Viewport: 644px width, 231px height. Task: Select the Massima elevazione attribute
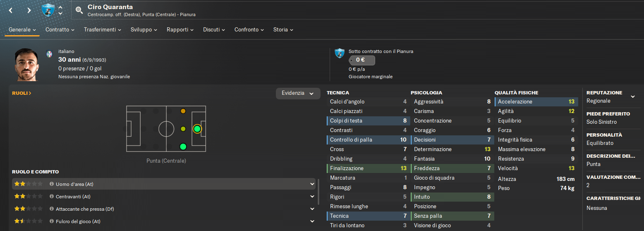coord(536,149)
